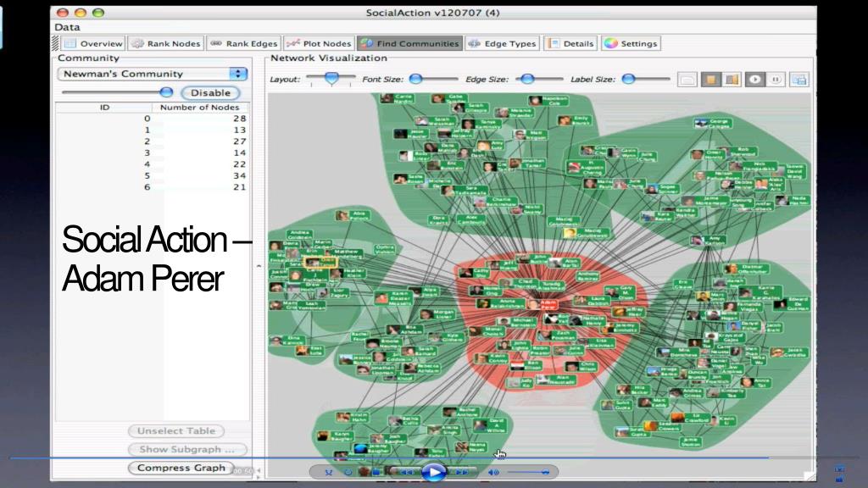Collapse the left panel splitter arrow

[259, 266]
